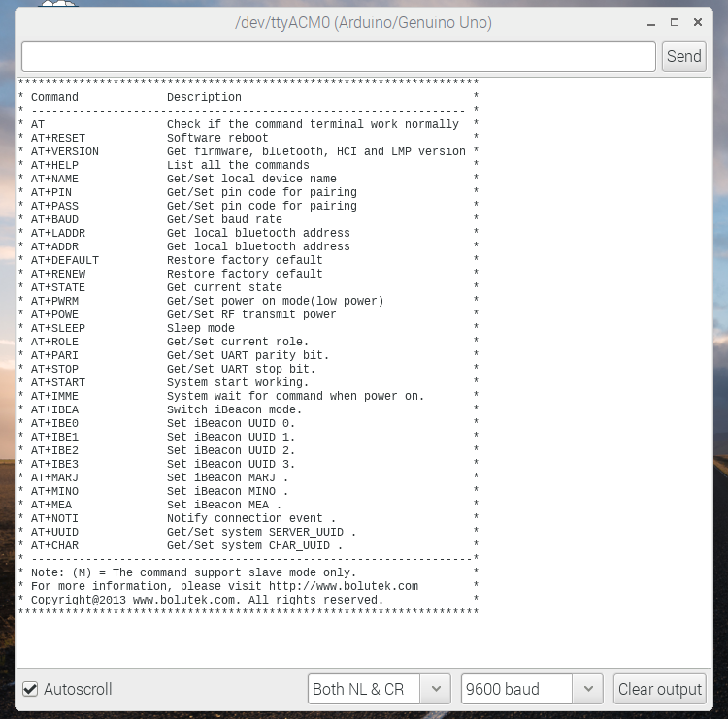Focus the serial command input field
Screen dimensions: 728x719
339,56
